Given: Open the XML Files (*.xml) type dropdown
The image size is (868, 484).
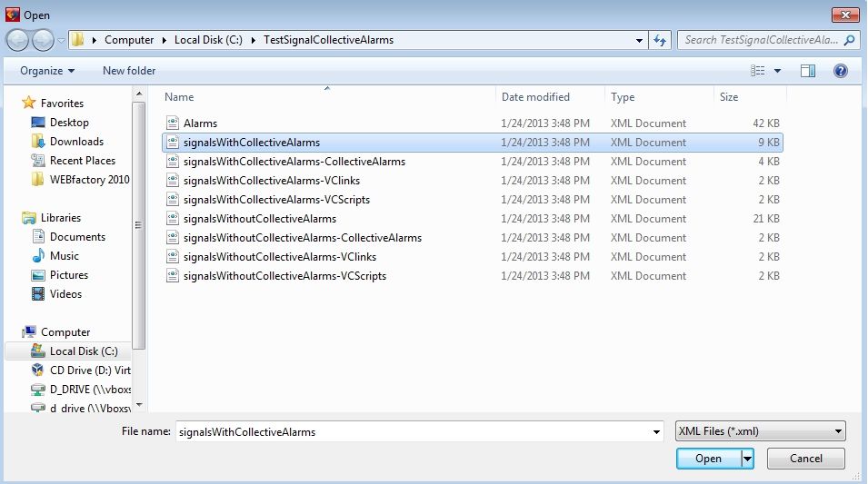Looking at the screenshot, I should point(760,431).
